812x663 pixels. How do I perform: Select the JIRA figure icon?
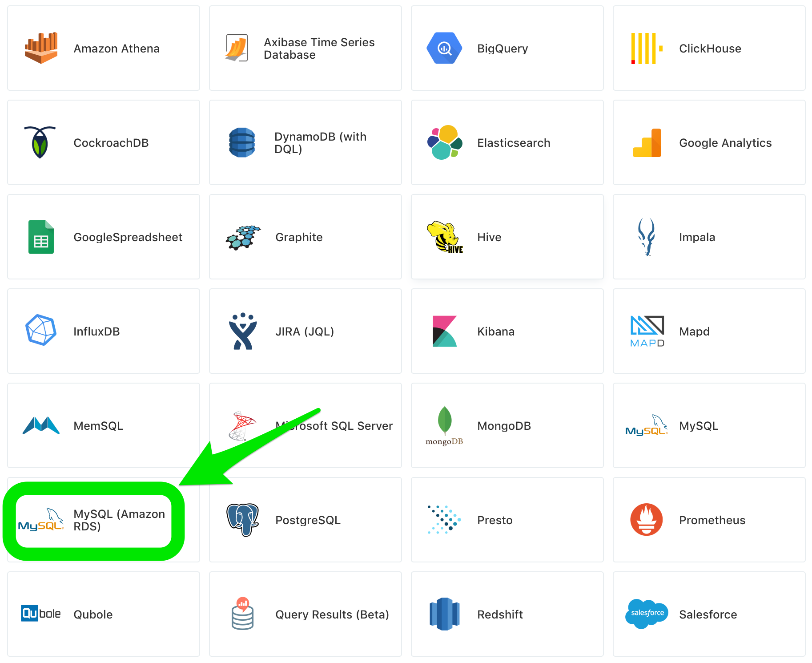[x=243, y=331]
